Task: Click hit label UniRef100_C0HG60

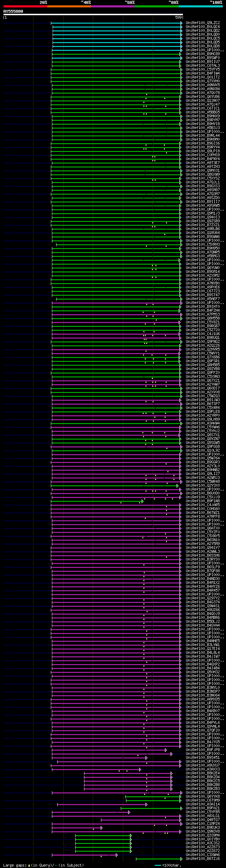Action: (203, 509)
